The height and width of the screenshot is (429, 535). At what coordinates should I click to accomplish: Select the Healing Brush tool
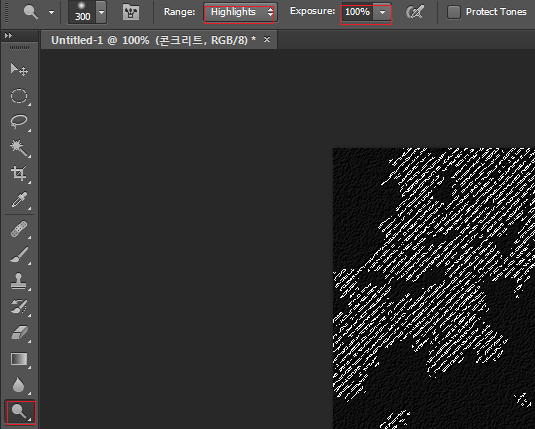click(x=19, y=229)
